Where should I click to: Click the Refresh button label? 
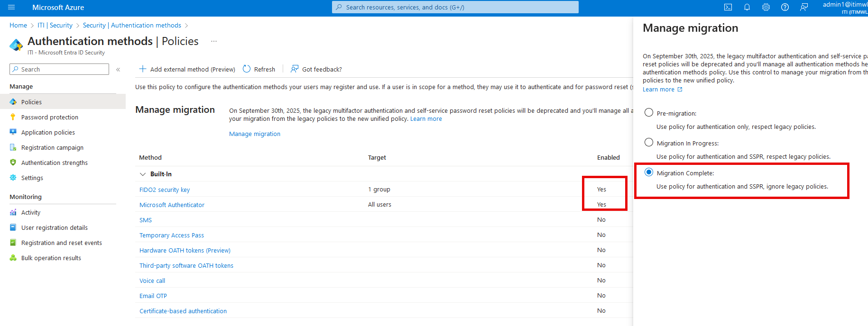click(x=265, y=69)
